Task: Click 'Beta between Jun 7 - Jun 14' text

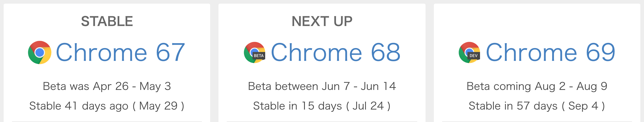Action: coord(322,86)
